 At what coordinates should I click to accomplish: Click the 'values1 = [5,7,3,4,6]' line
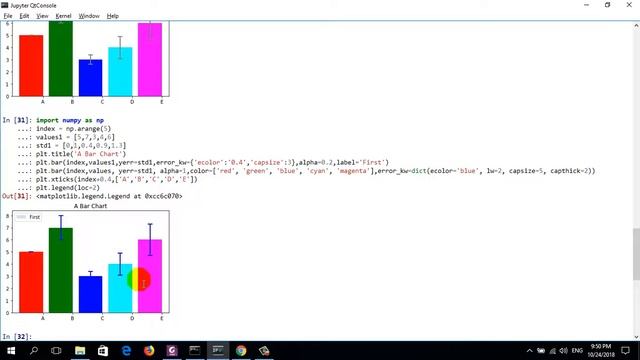point(75,137)
